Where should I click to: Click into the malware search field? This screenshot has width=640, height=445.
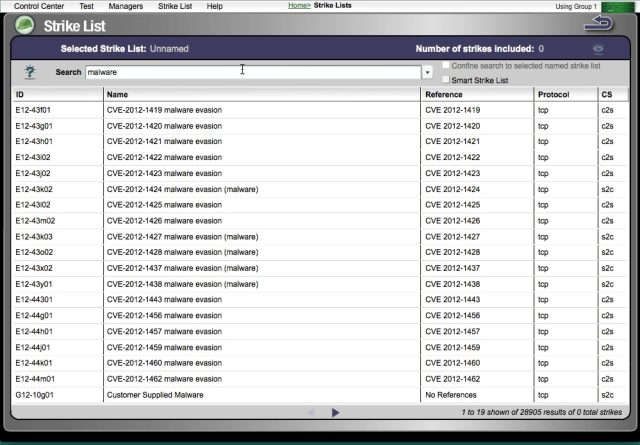[x=253, y=72]
